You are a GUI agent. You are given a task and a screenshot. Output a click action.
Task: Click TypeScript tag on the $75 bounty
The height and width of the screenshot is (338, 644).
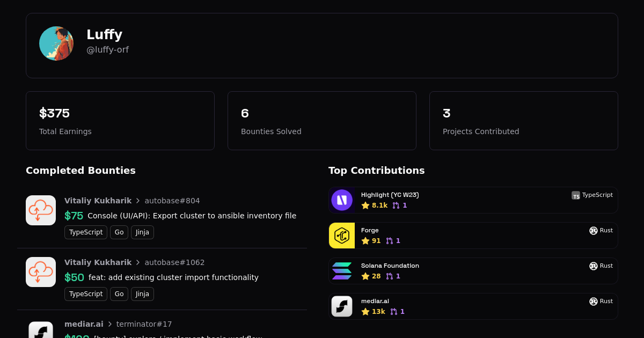[x=86, y=232]
